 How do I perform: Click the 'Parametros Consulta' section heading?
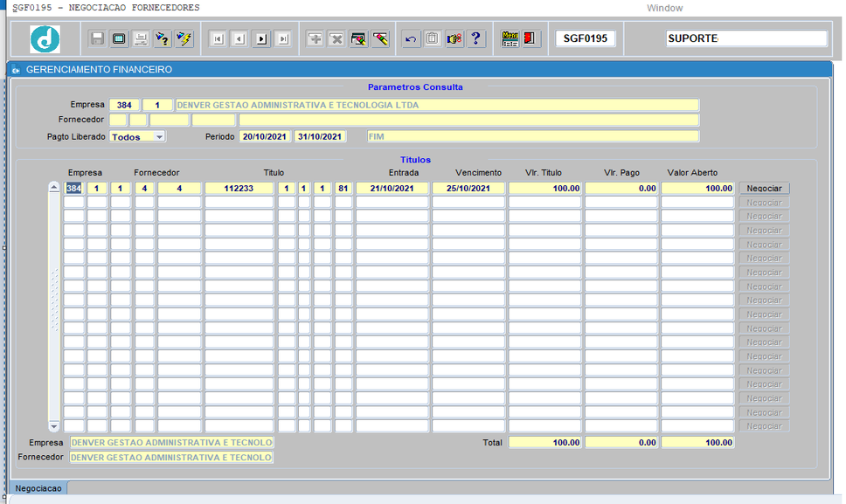[x=415, y=87]
